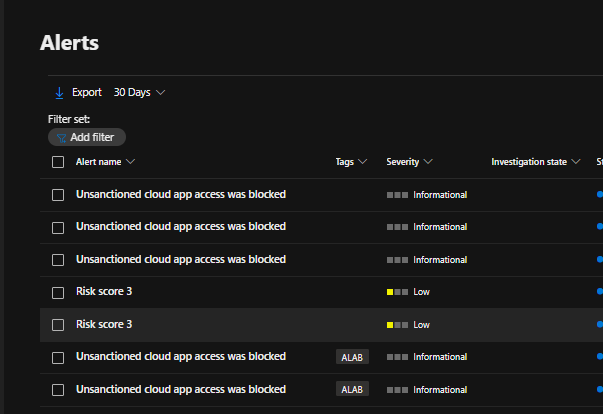Image resolution: width=603 pixels, height=414 pixels.
Task: Check the last alert row's checkbox
Action: coord(58,389)
